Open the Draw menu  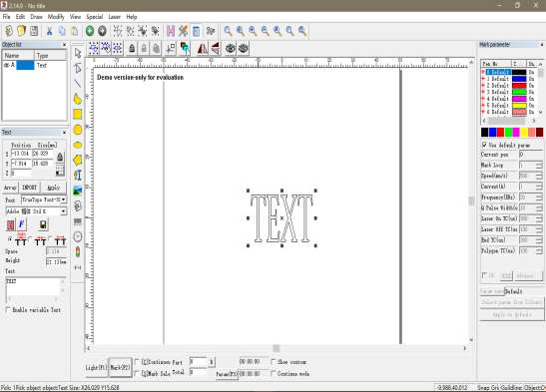[36, 17]
